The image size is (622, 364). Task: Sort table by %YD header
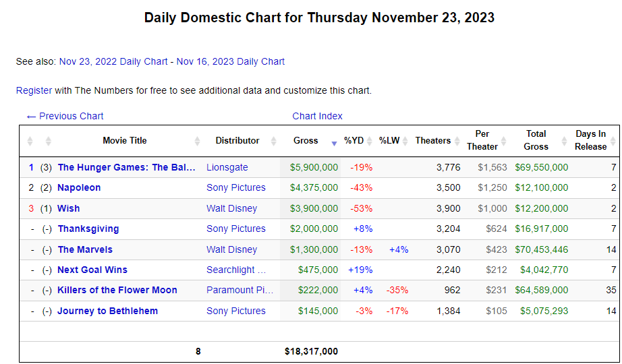(x=354, y=141)
